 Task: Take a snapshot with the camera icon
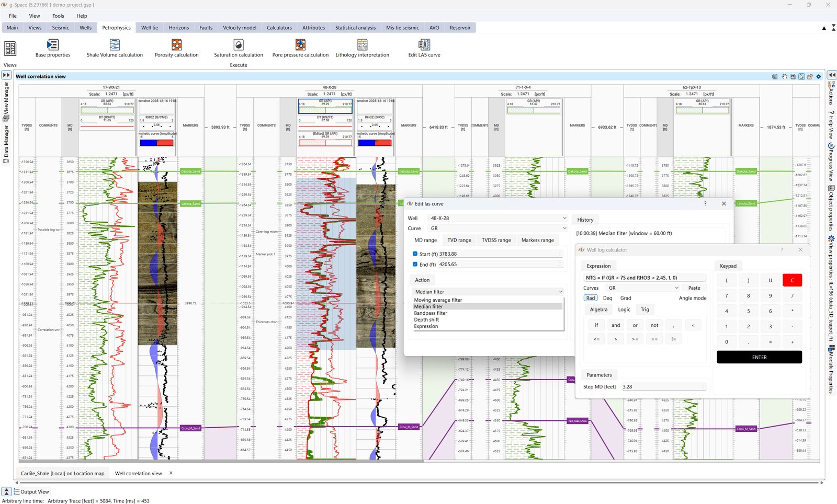tap(793, 76)
